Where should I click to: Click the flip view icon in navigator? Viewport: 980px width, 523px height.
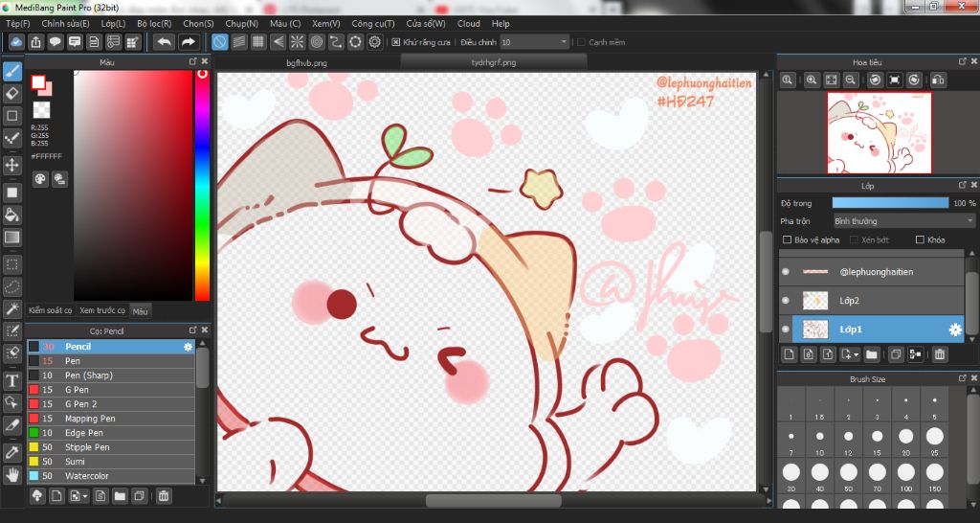(x=938, y=80)
